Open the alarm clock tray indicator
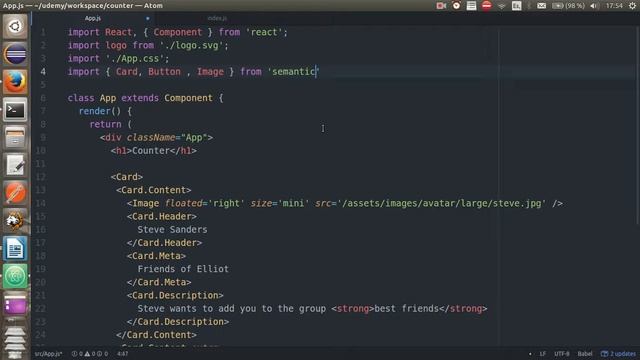The height and width of the screenshot is (360, 640). point(456,6)
